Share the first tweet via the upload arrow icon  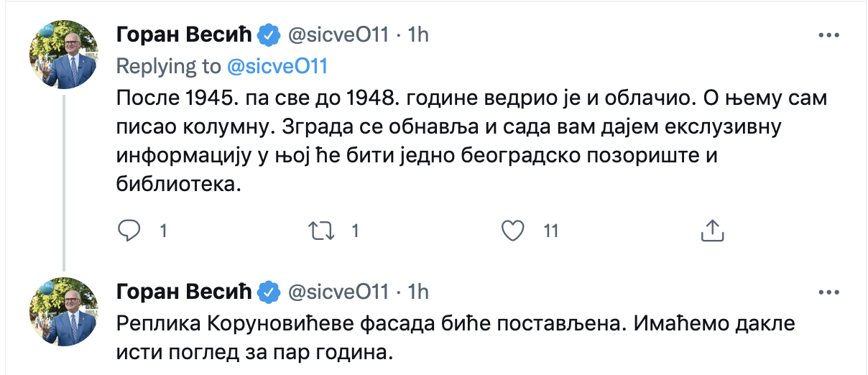[710, 231]
